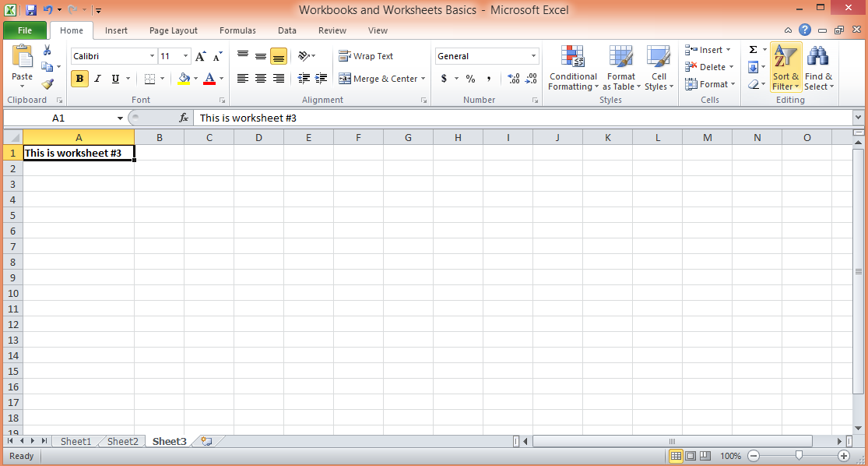Open the File tab
868x466 pixels.
pyautogui.click(x=25, y=30)
